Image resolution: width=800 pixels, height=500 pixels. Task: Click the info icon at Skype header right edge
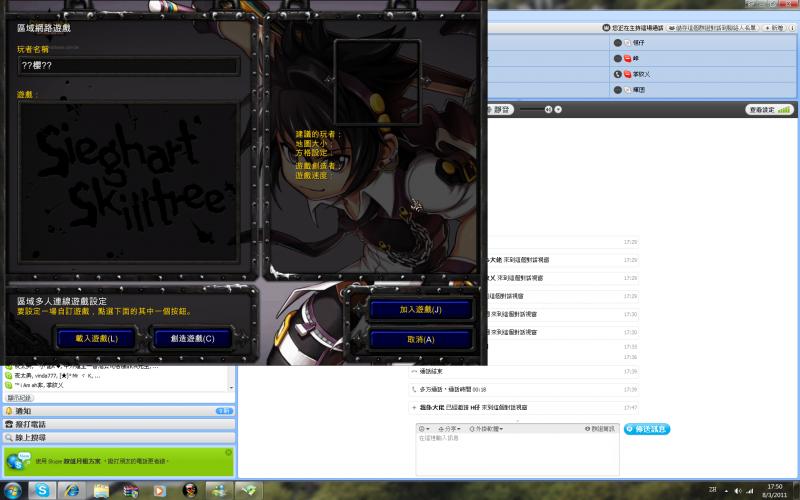792,28
